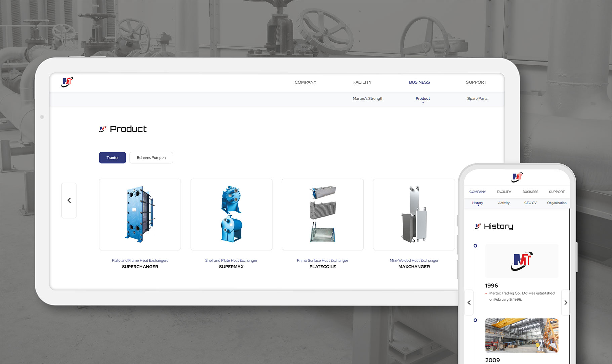Open the SUPERCHANGER product image

click(x=140, y=214)
